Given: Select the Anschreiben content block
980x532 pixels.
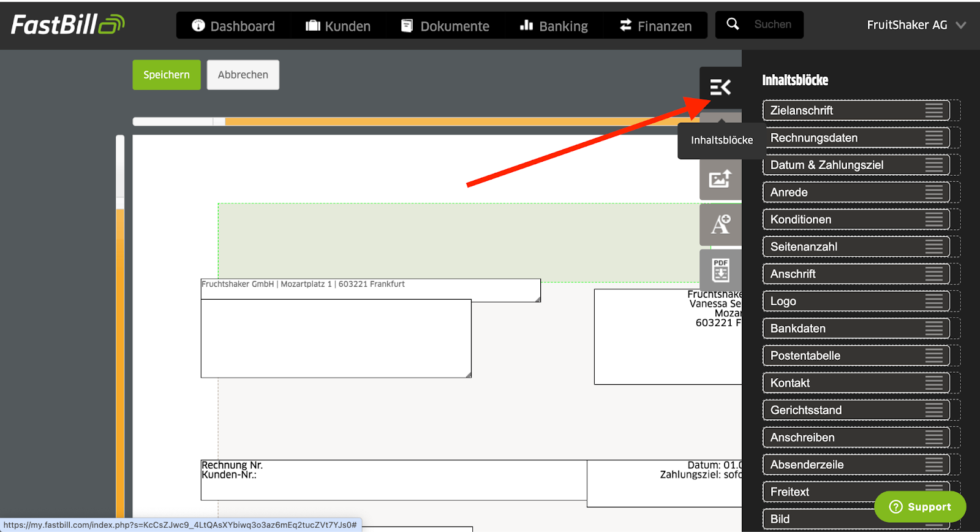Looking at the screenshot, I should pyautogui.click(x=856, y=438).
